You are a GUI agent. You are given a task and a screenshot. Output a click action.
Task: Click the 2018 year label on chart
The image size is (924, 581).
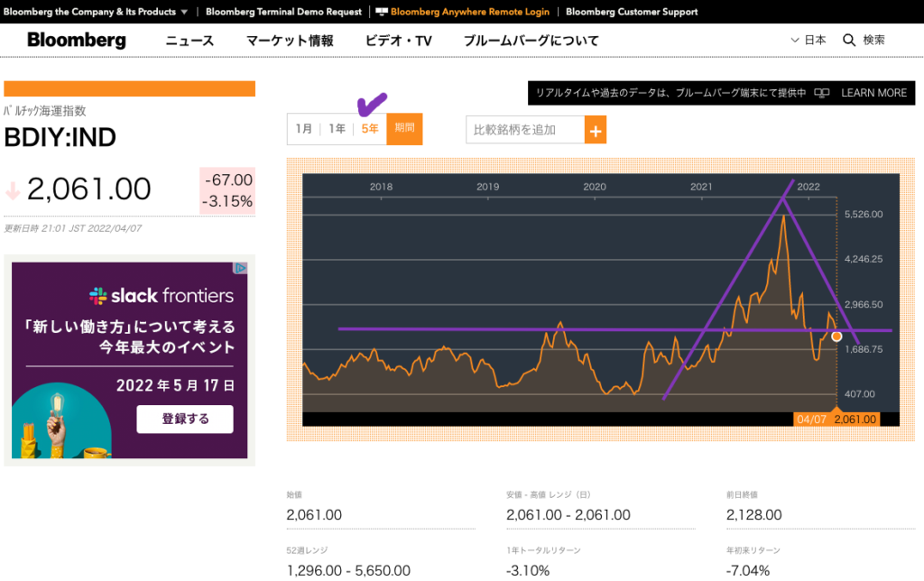[381, 187]
